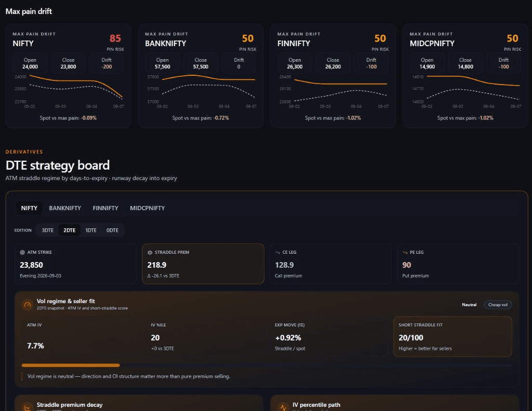Click NIFTY Open value 24,000
Image resolution: width=532 pixels, height=411 pixels.
[x=30, y=67]
